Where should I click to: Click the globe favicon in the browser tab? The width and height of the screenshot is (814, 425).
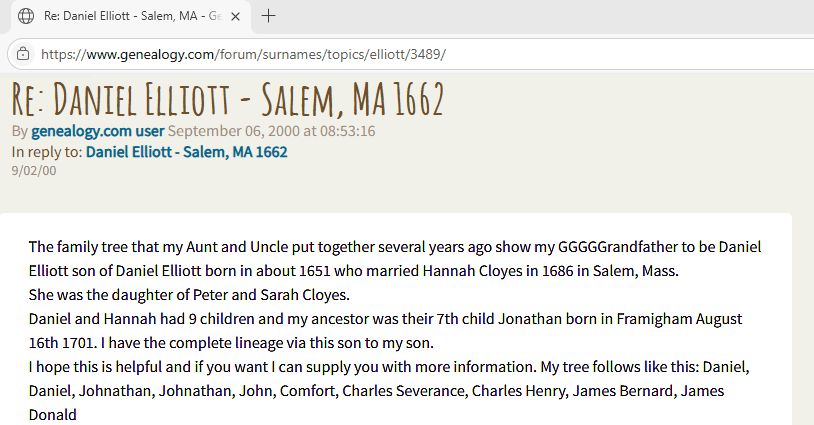26,16
